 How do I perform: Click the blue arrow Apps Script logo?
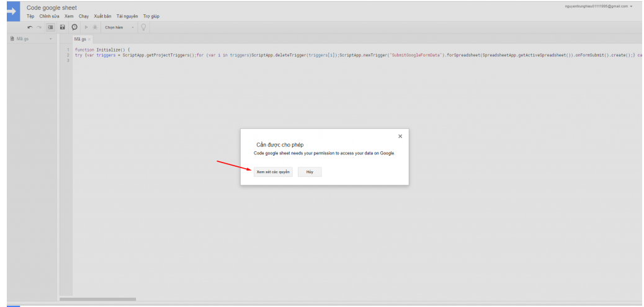click(x=11, y=11)
